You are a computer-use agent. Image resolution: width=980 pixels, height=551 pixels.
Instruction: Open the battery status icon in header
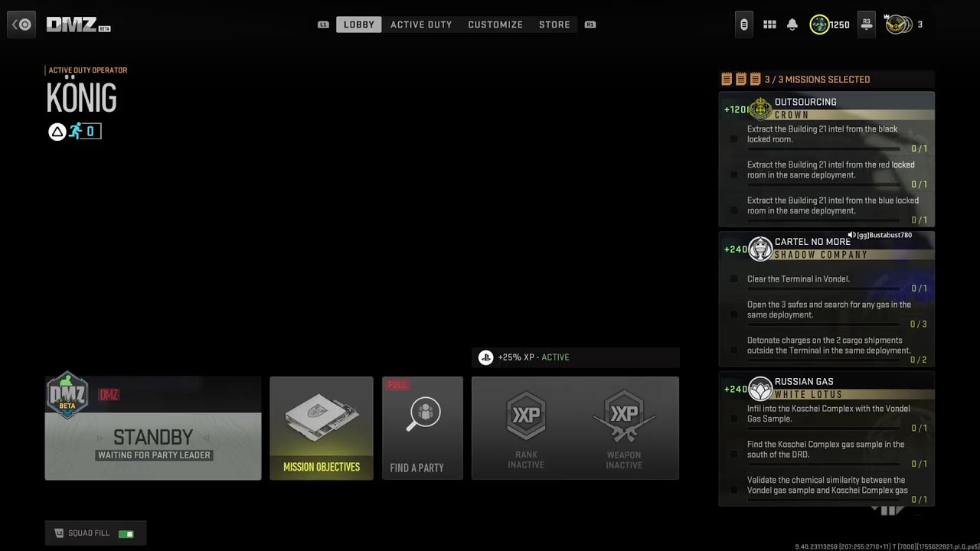pos(743,24)
